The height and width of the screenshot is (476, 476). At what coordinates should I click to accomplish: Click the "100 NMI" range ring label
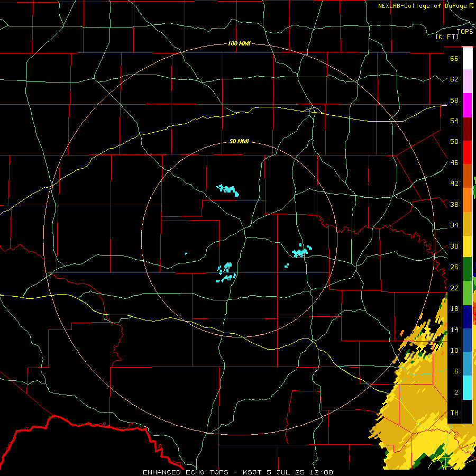pos(239,43)
